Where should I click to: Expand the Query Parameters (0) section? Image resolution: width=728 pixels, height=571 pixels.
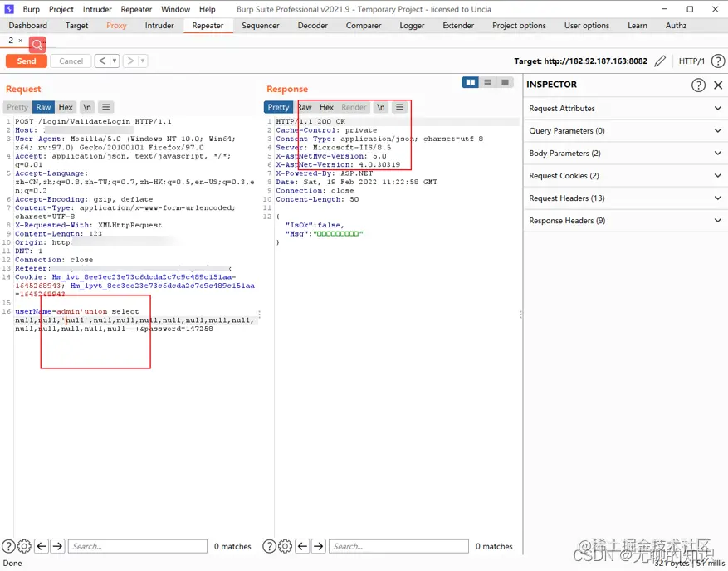point(625,131)
